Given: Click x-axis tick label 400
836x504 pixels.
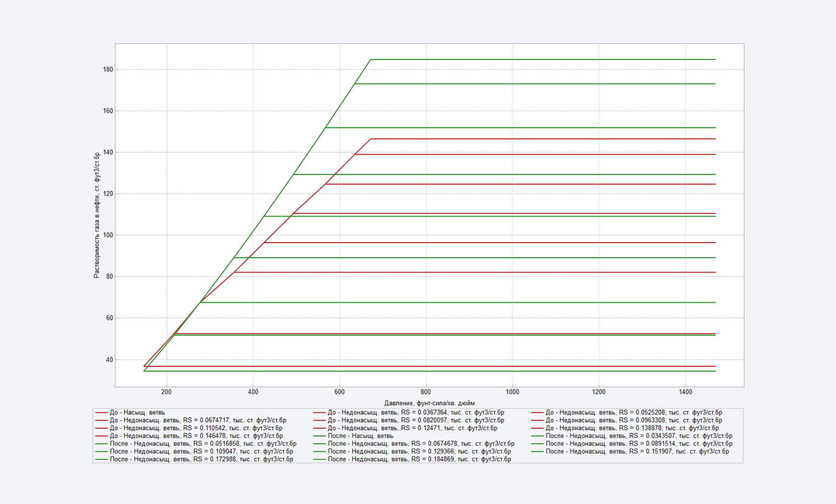Looking at the screenshot, I should (253, 392).
